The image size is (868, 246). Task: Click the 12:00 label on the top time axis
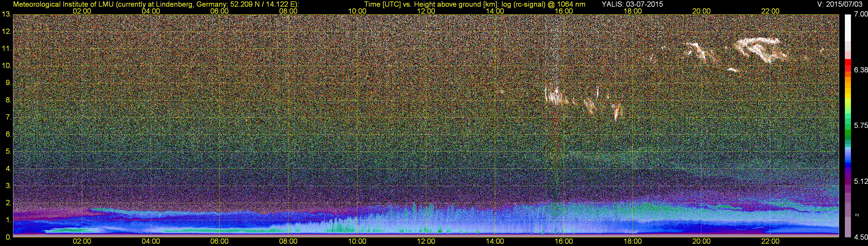point(426,11)
